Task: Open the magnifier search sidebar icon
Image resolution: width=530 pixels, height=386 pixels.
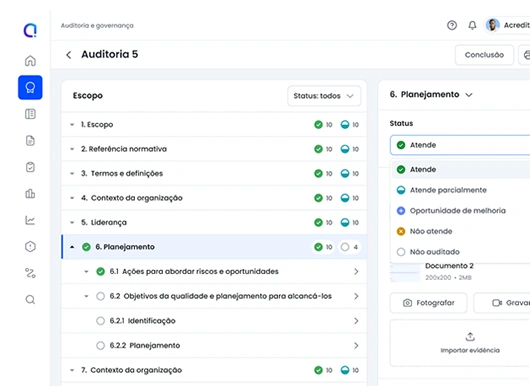Action: (x=30, y=299)
